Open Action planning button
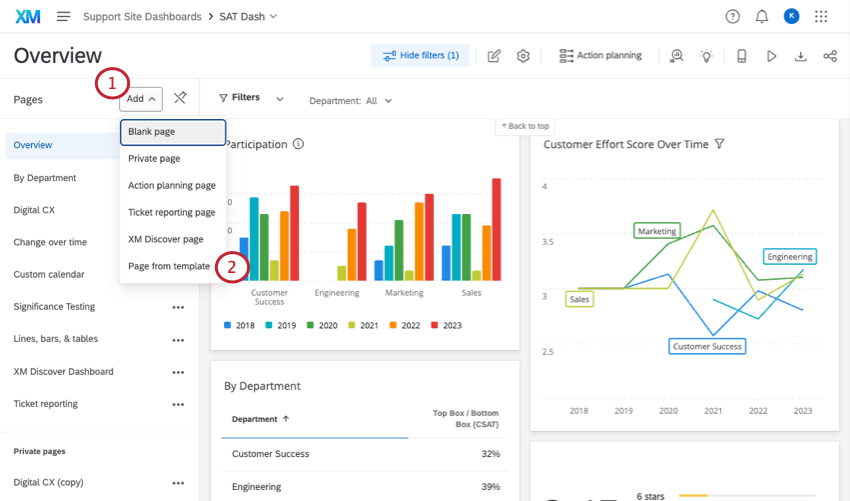Viewport: 850px width, 501px height. tap(600, 56)
